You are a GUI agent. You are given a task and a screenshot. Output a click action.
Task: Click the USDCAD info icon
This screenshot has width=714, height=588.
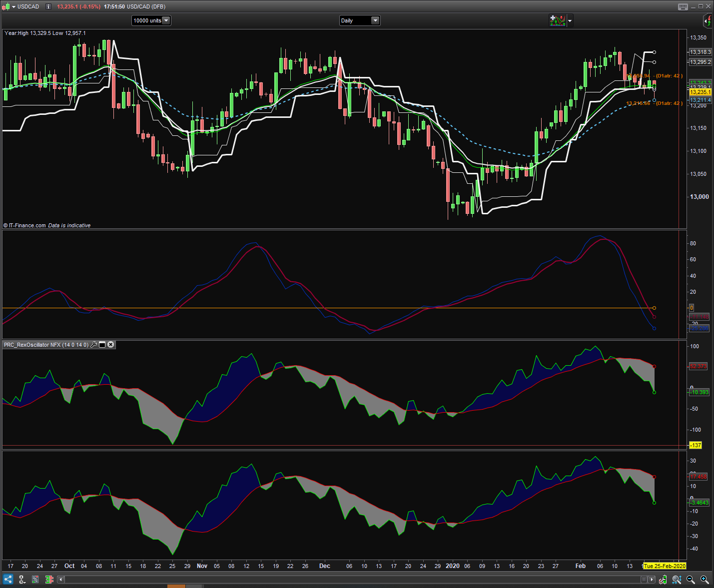click(48, 6)
